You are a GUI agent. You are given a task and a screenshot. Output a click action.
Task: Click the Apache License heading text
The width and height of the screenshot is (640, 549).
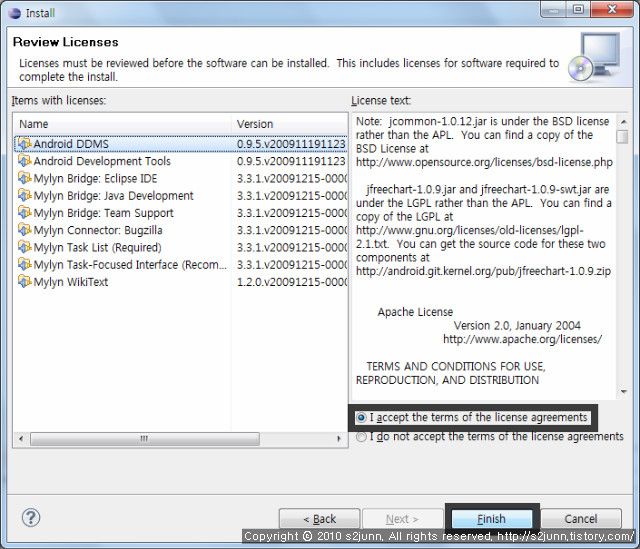tap(415, 312)
